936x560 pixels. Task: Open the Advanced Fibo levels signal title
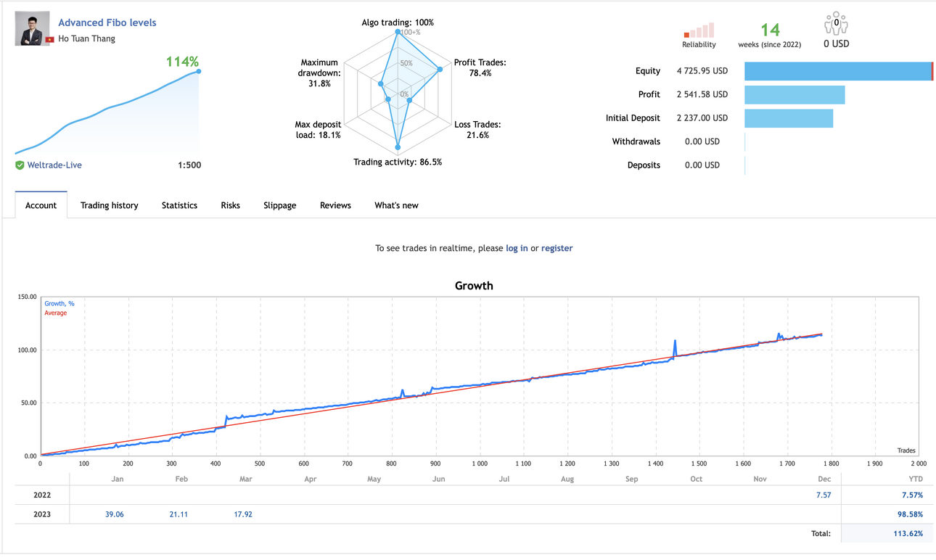click(107, 22)
